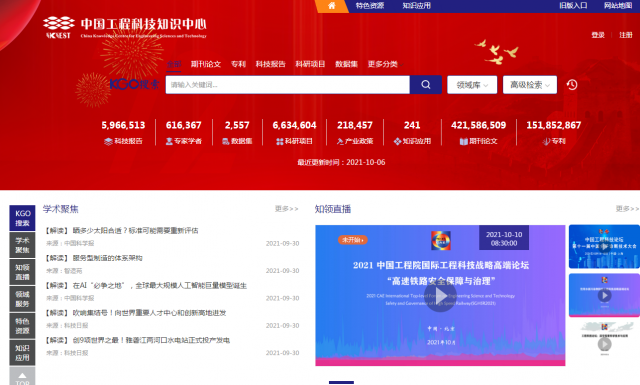
Task: Play the main live broadcast video
Action: (x=440, y=296)
